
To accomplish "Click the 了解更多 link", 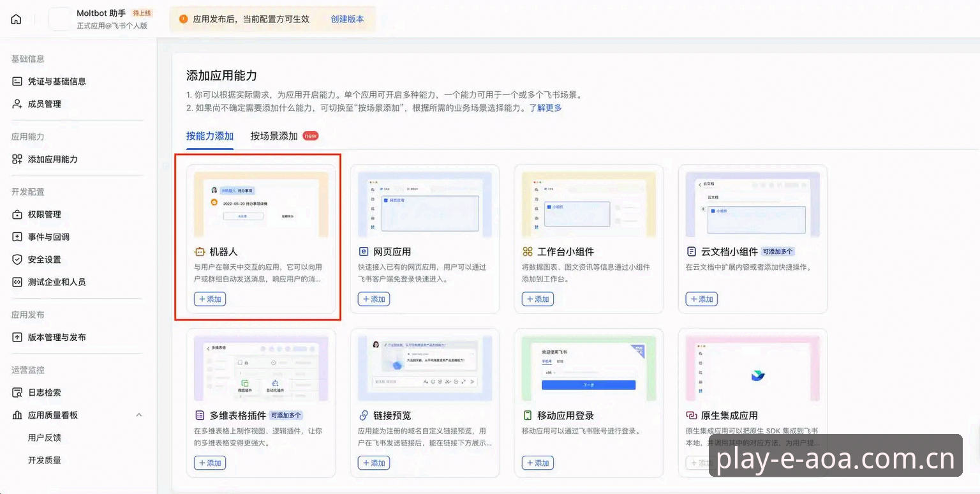I will click(546, 108).
